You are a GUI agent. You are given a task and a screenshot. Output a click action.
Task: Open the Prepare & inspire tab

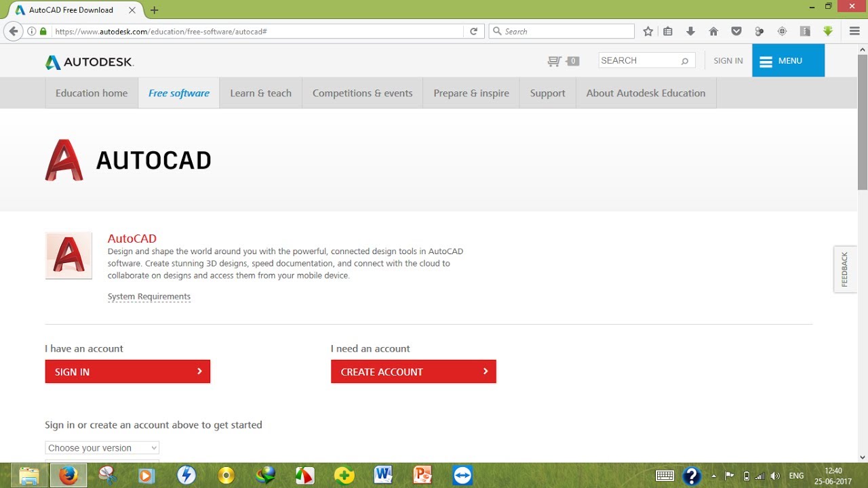pyautogui.click(x=471, y=93)
